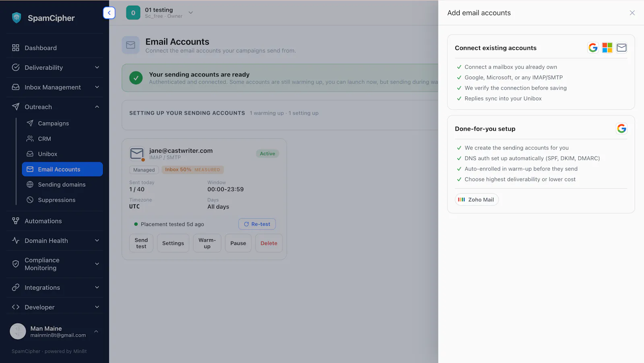
Task: Click the Dashboard grid icon
Action: click(16, 48)
